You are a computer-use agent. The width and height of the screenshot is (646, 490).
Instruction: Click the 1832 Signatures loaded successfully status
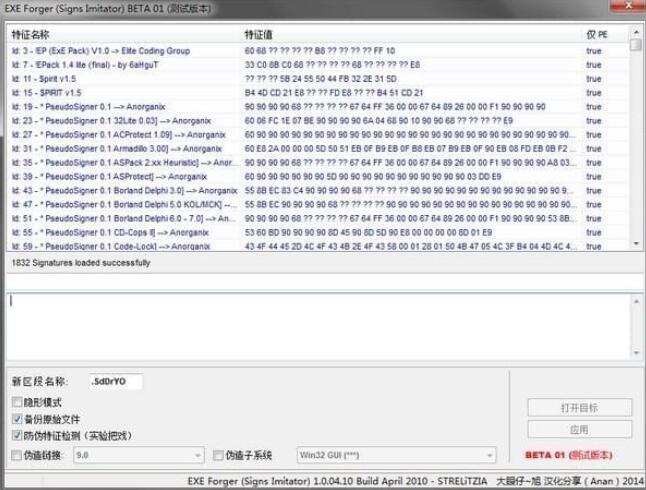pos(81,263)
